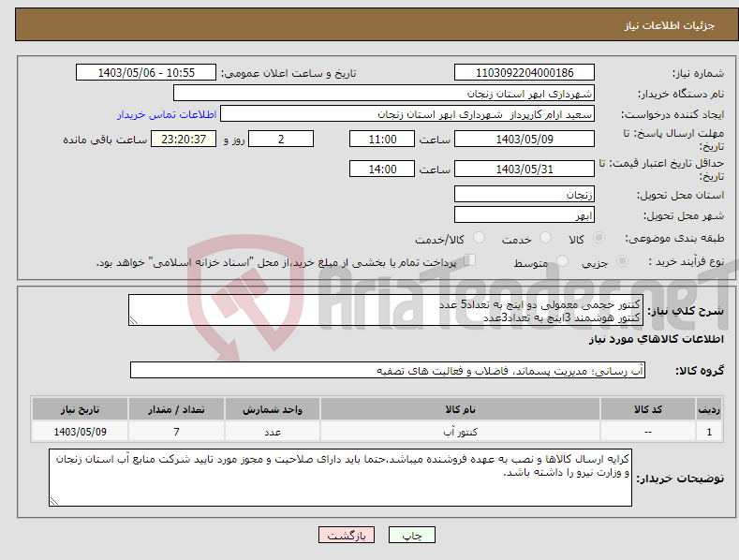Screen dimensions: 739x560
Task: Select the جزیی purchase type radio
Action: [x=622, y=261]
